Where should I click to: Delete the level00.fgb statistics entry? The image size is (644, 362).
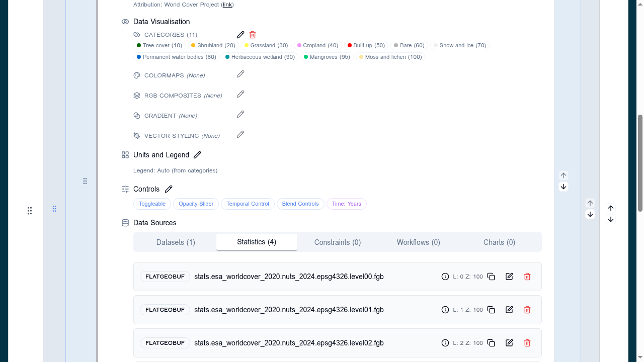[527, 277]
